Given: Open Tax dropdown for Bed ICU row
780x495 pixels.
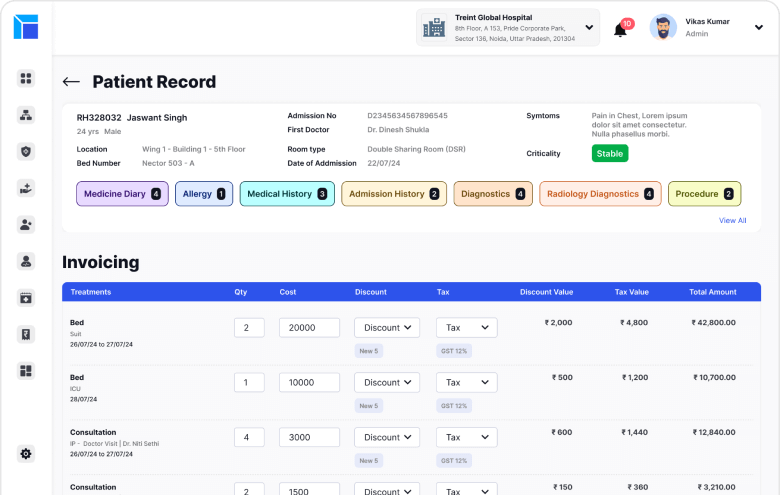Looking at the screenshot, I should click(x=466, y=382).
